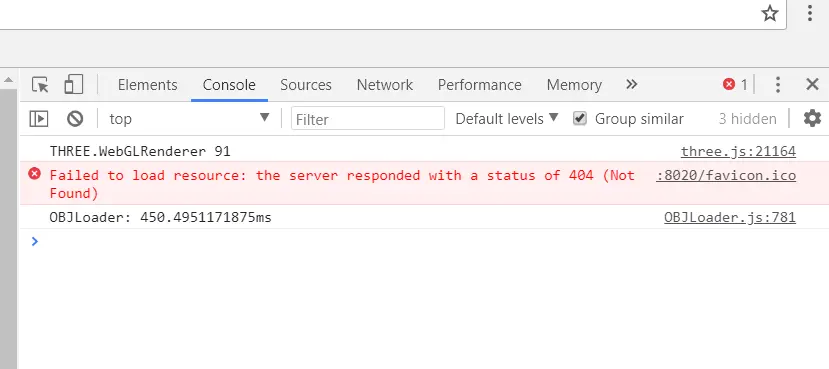The width and height of the screenshot is (829, 369).
Task: Expand the Default levels dropdown
Action: 506,118
